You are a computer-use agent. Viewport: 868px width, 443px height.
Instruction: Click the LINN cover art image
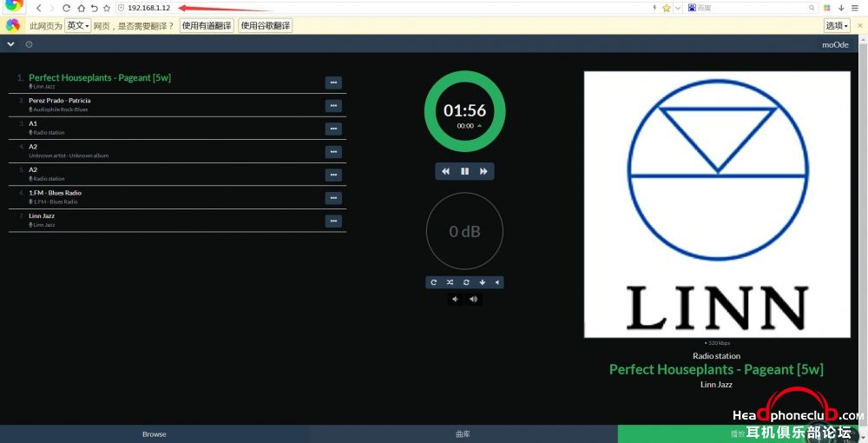[x=717, y=204]
